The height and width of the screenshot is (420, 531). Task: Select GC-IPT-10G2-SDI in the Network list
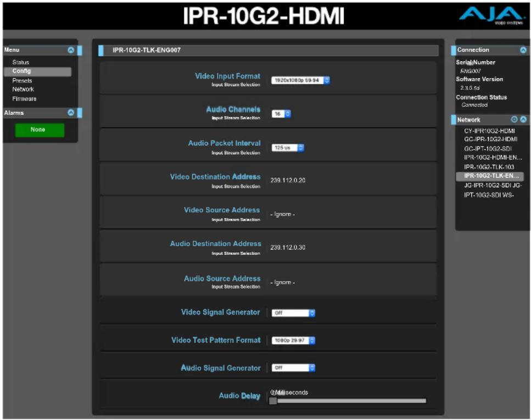pos(488,149)
